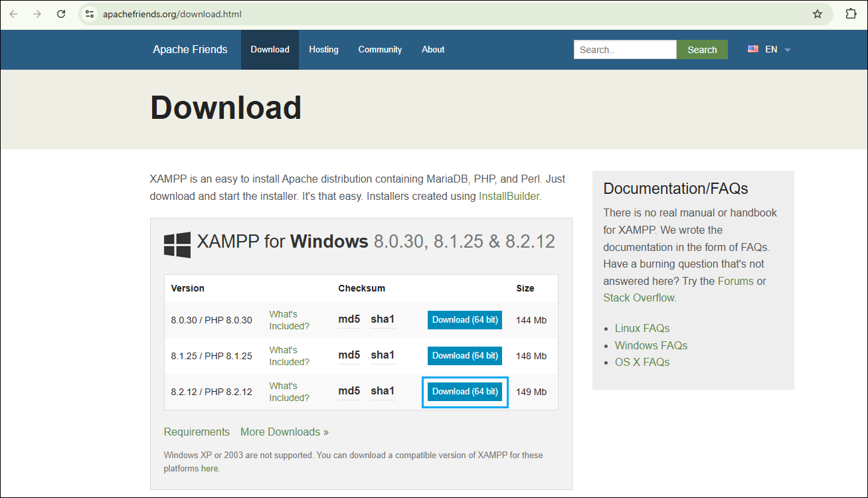The width and height of the screenshot is (868, 498).
Task: Download XAMPP 8.2.12 64 bit
Action: [x=465, y=392]
